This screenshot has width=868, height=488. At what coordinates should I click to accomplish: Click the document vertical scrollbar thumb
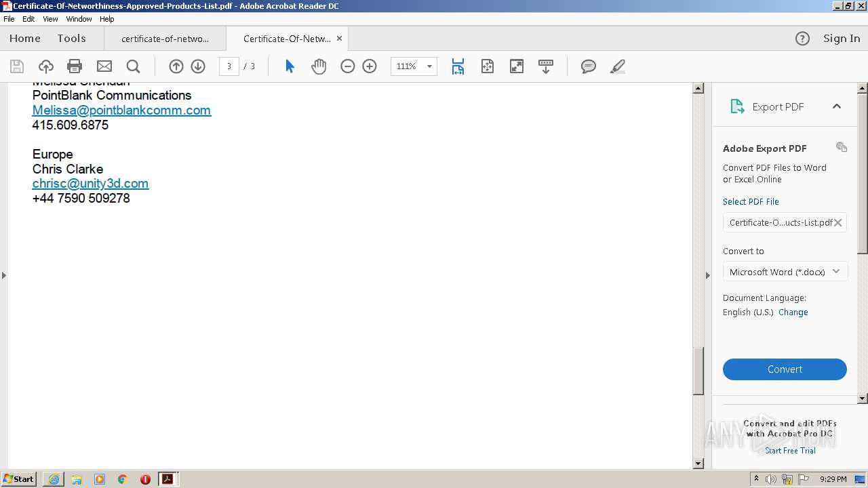698,371
